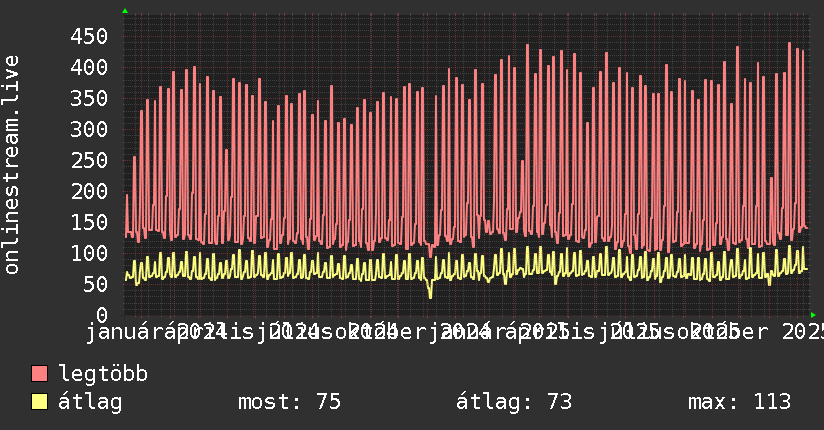Click the átlag: 73 statistic
The image size is (824, 430).
pyautogui.click(x=513, y=402)
